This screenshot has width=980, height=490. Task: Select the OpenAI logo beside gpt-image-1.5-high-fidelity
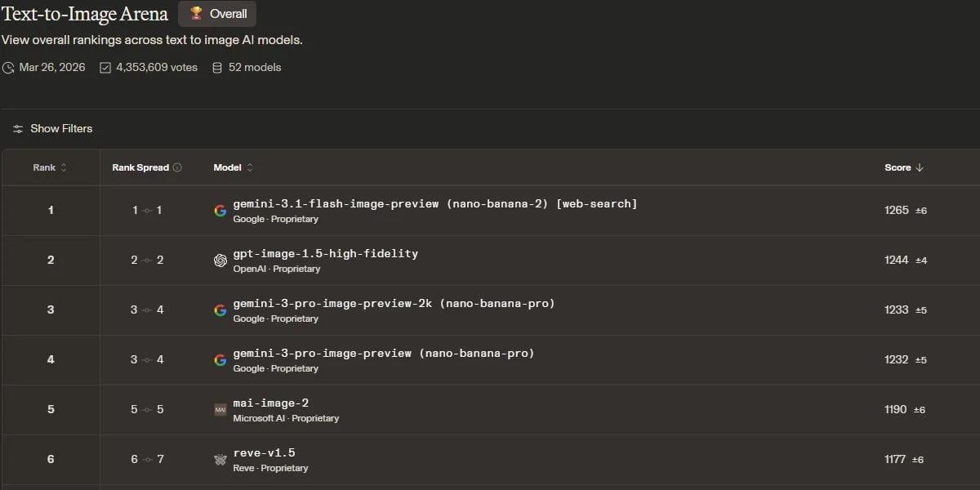click(220, 260)
